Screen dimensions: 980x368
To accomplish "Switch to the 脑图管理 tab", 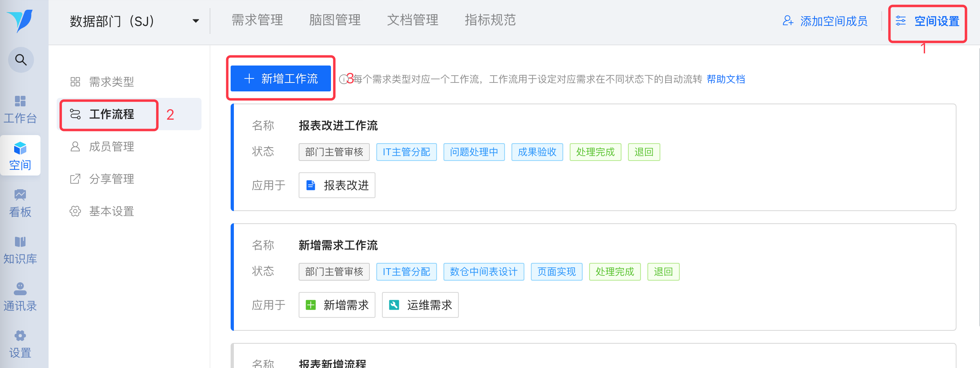I will (335, 20).
